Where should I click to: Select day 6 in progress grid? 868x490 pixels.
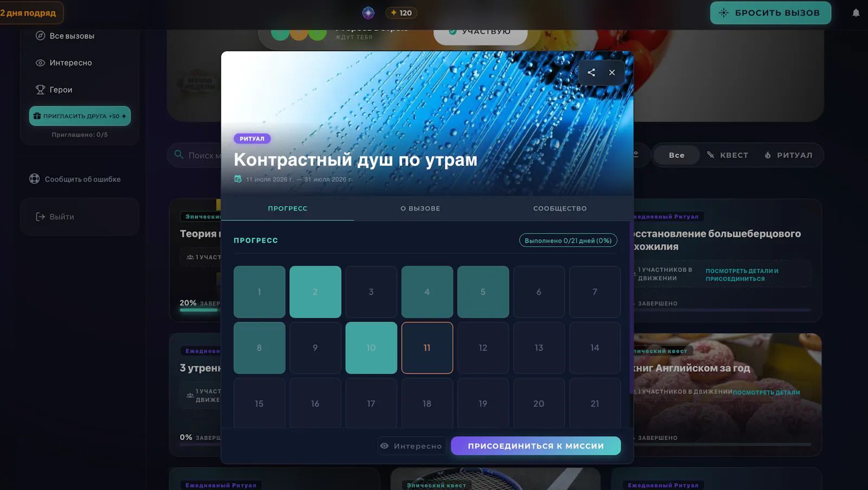(x=539, y=292)
